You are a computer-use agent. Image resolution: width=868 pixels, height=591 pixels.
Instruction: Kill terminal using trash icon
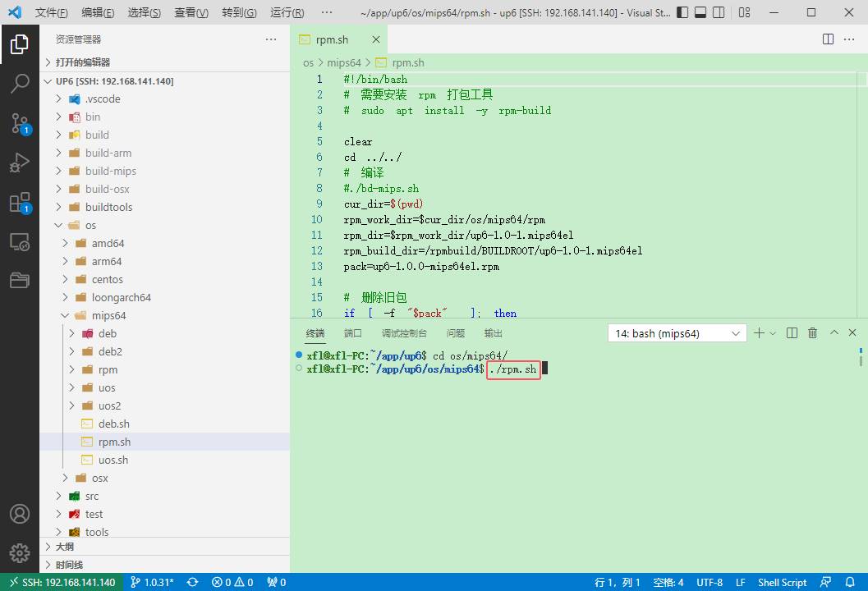pos(812,333)
